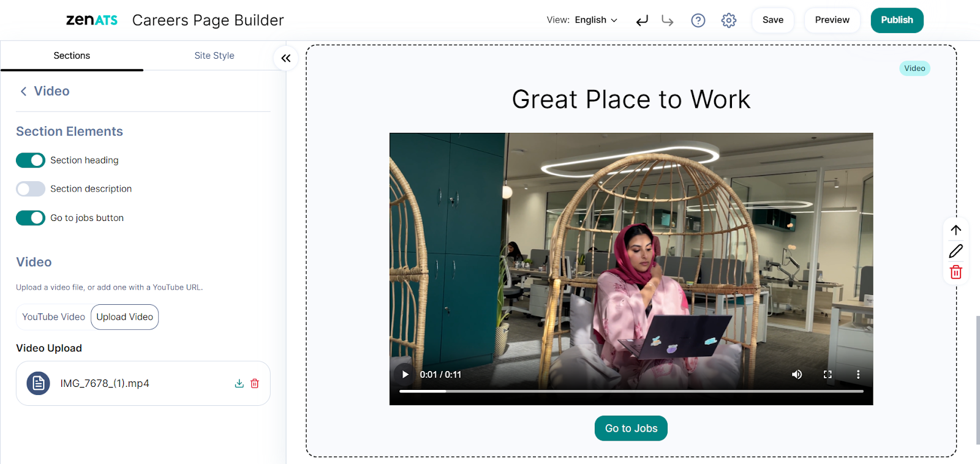Click the IMG_7678_(1).mp4 file name

(105, 384)
